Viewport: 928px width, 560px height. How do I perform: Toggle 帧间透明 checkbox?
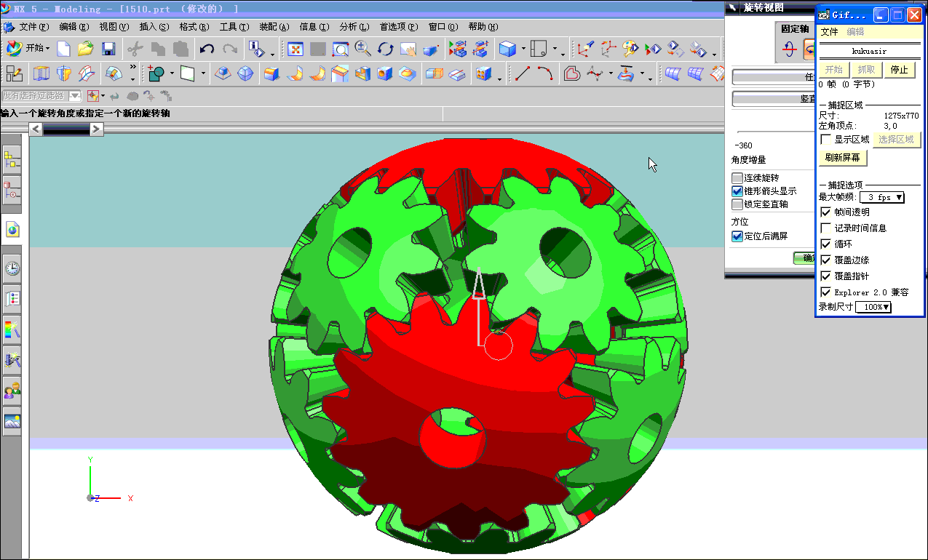(x=825, y=212)
